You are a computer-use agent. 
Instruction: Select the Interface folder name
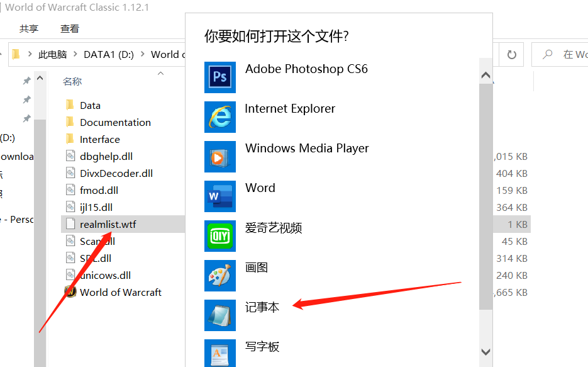[x=100, y=140]
